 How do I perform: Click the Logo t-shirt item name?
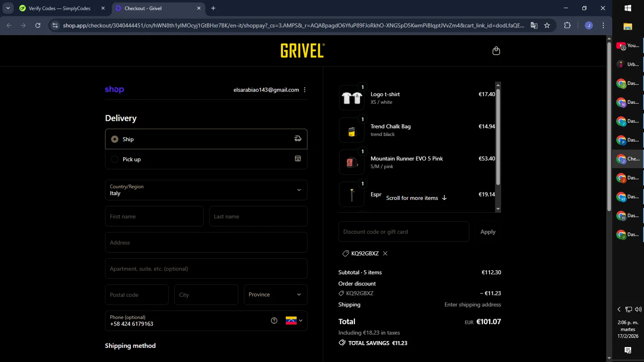point(385,94)
